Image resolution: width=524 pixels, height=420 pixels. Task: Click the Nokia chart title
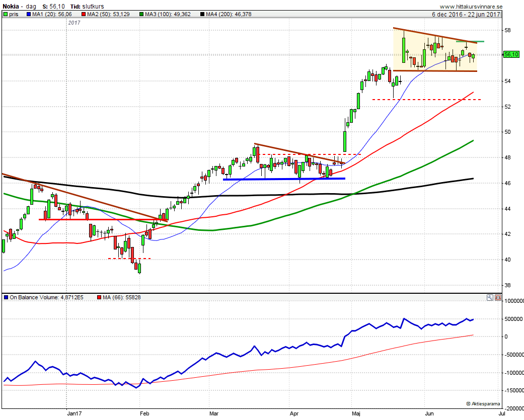[x=11, y=7]
